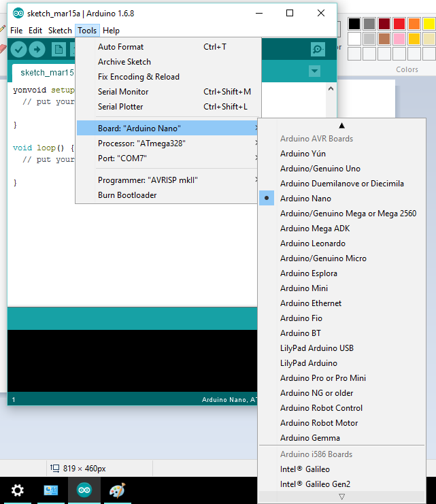Open Windows Settings gear in taskbar
Screen dimensions: 436x504
click(x=18, y=490)
